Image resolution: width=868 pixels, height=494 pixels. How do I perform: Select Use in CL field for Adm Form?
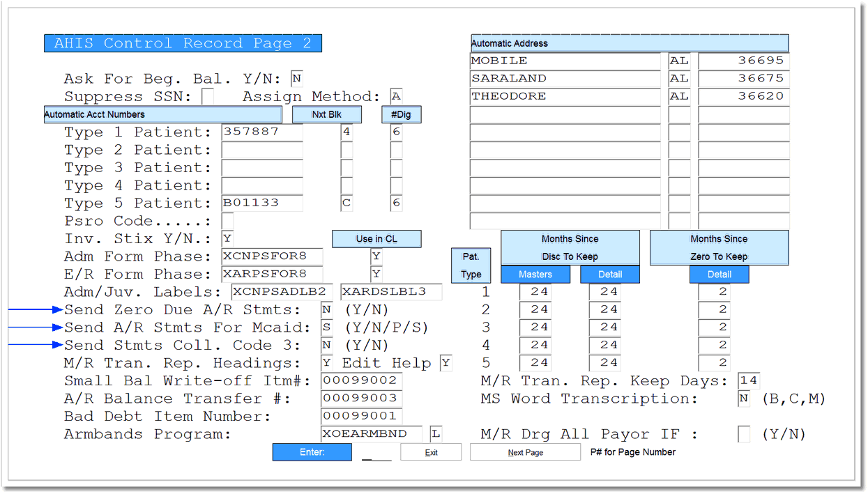coord(376,256)
